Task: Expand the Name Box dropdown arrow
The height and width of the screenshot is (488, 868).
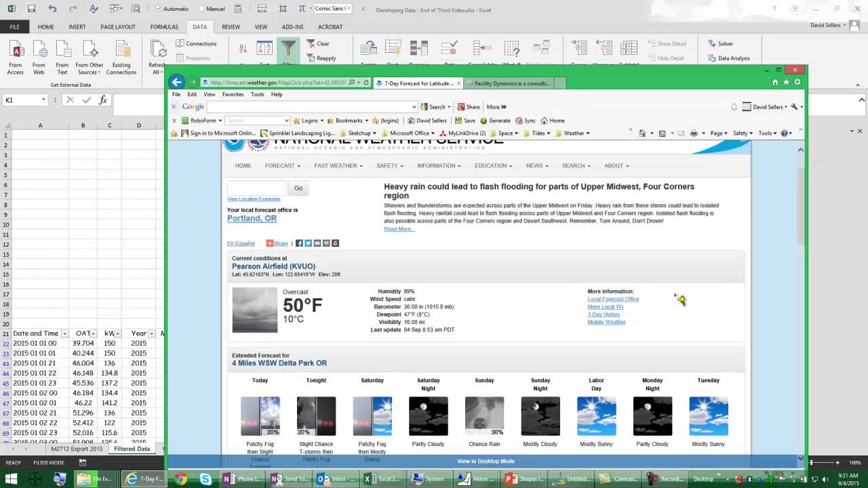Action: point(43,100)
